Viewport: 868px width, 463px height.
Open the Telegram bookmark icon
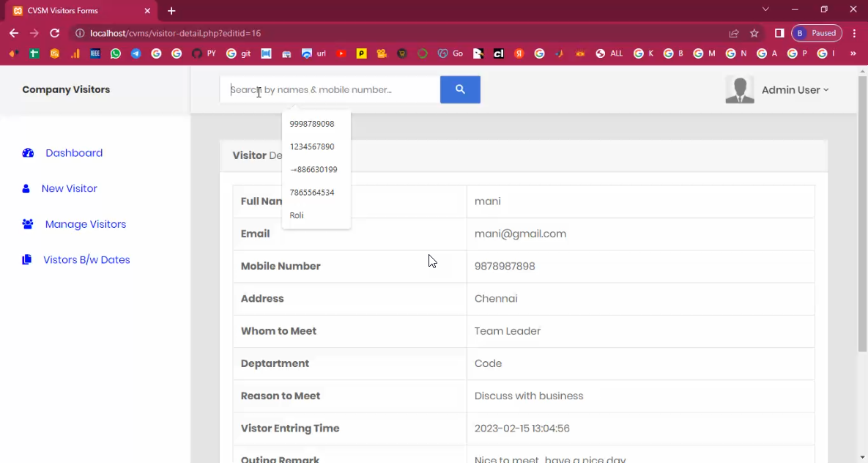click(x=136, y=53)
